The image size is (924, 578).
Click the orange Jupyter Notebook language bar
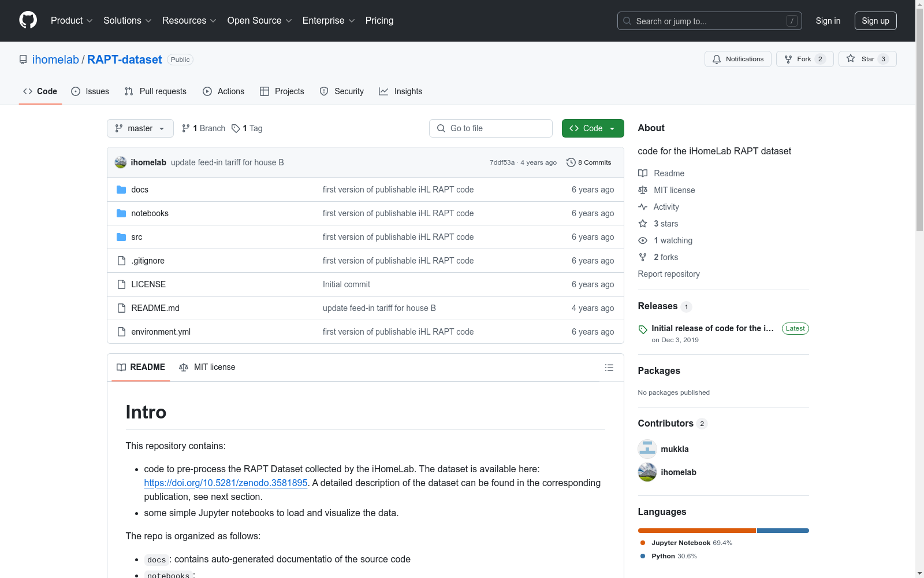697,531
